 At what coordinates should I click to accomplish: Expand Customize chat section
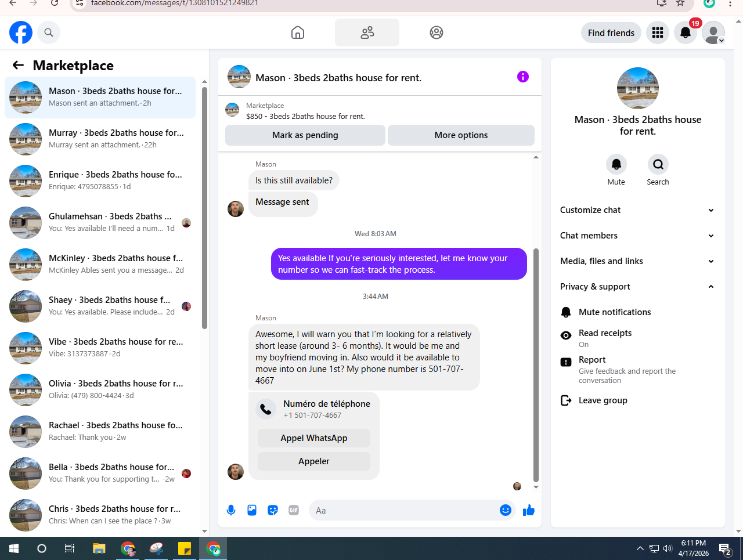tap(637, 210)
